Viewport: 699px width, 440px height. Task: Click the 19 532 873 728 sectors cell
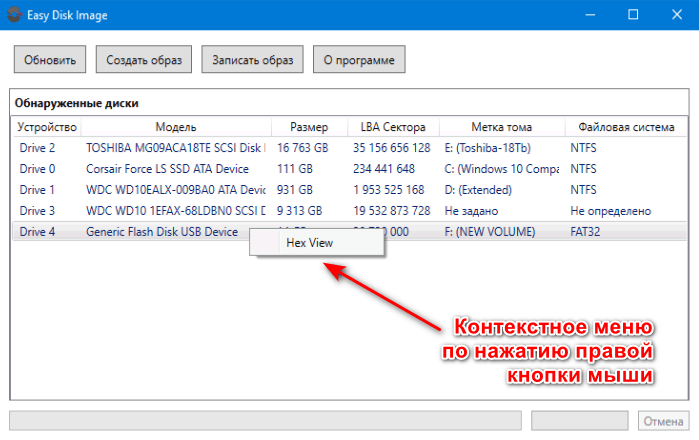click(392, 211)
